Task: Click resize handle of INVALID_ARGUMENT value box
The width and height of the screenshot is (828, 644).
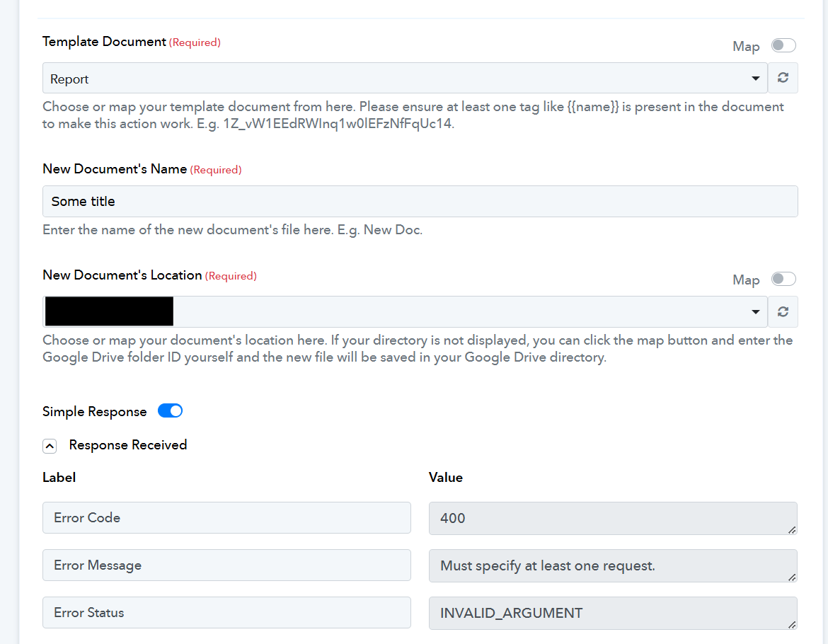Action: point(792,625)
